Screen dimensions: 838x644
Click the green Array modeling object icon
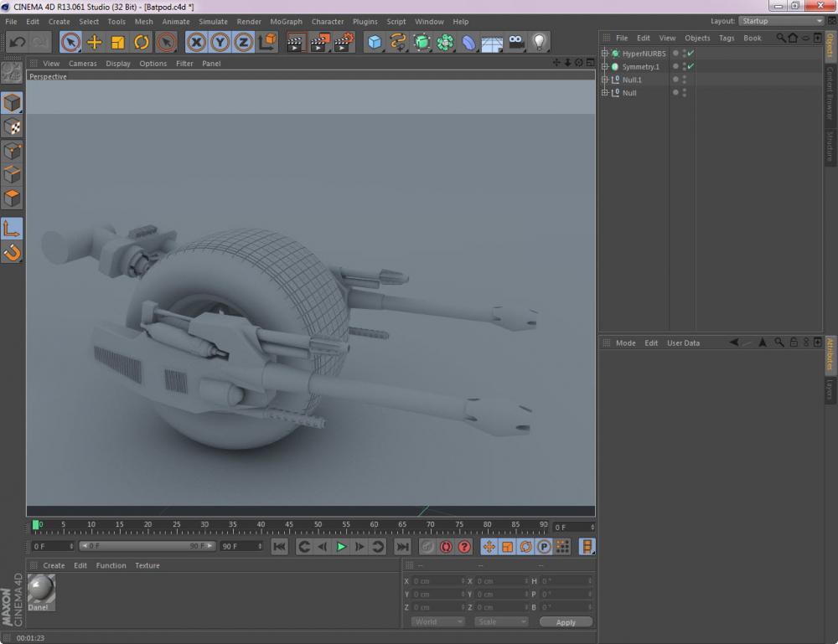point(445,42)
